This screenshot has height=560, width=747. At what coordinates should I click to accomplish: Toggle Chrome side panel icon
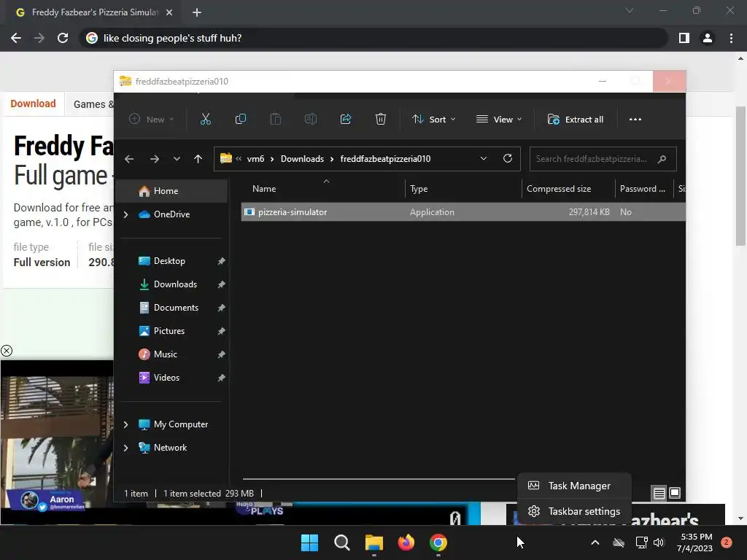[684, 38]
